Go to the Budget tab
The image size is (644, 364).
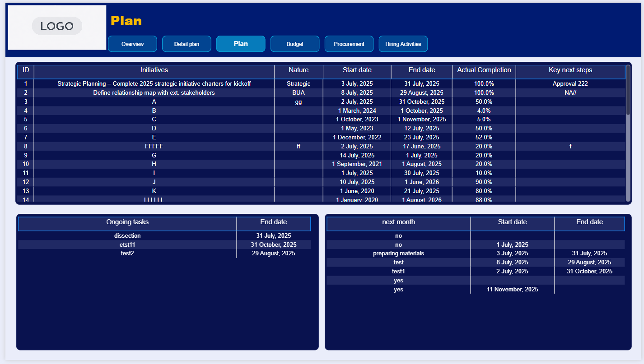tap(295, 44)
